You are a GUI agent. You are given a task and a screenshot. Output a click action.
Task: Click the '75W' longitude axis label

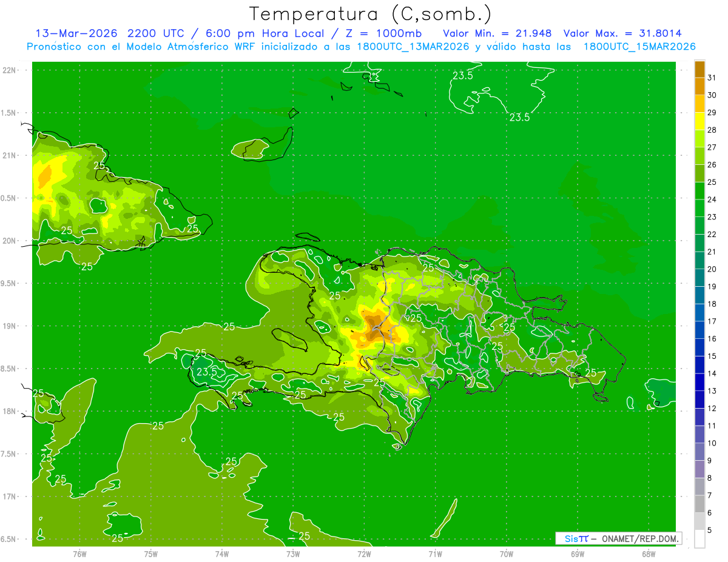pos(151,554)
